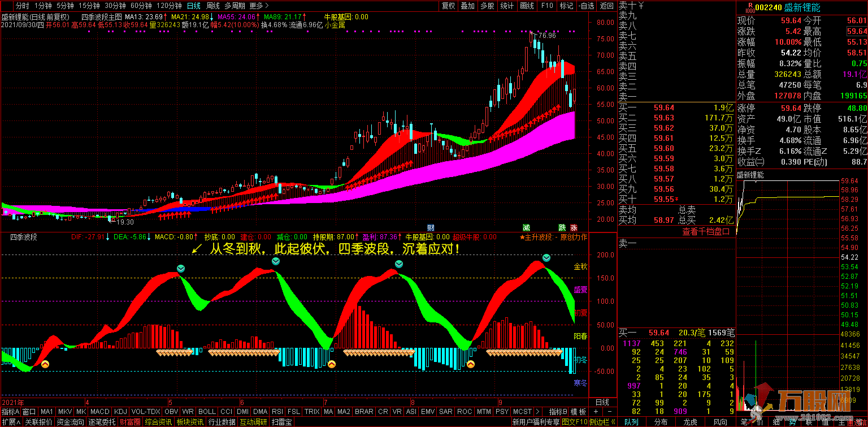
Task: Expand the 扩展 panel at bottom left
Action: pos(11,422)
